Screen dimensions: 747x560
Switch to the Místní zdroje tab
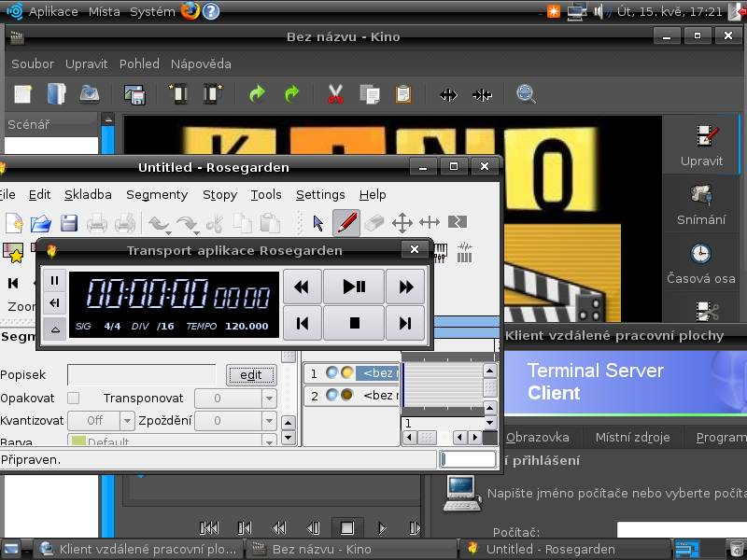(x=633, y=437)
